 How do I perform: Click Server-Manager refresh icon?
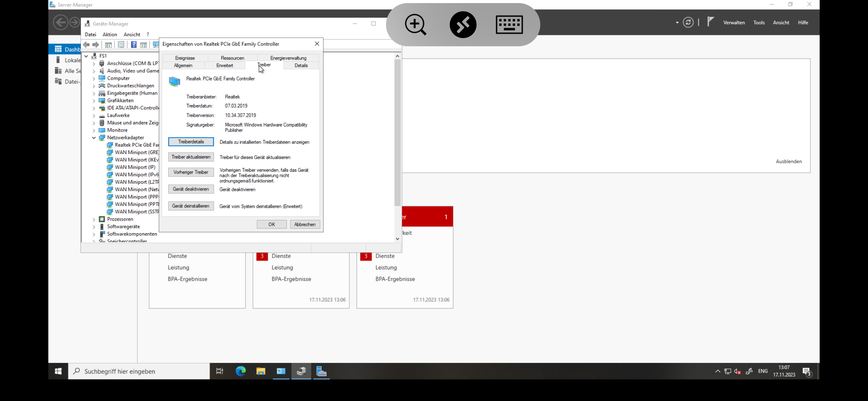(x=688, y=23)
